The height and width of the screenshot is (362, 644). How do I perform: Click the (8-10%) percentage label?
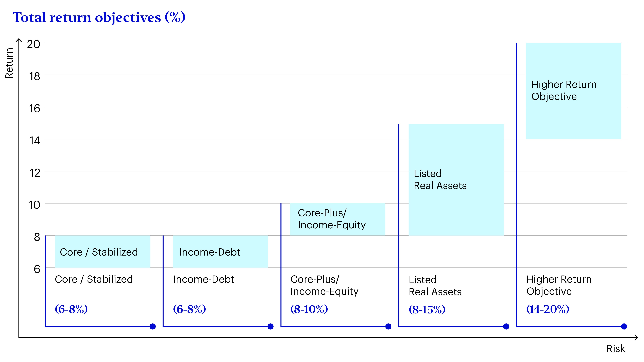(x=309, y=309)
